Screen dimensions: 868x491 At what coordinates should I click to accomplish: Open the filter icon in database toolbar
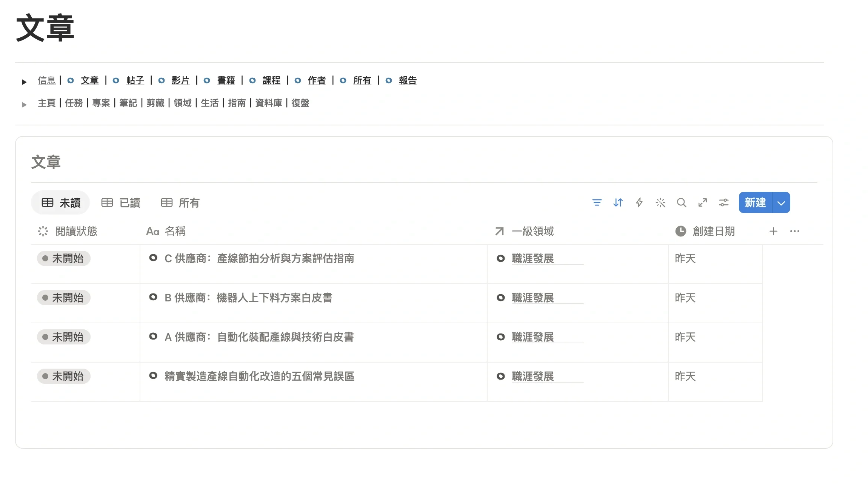[x=597, y=203]
